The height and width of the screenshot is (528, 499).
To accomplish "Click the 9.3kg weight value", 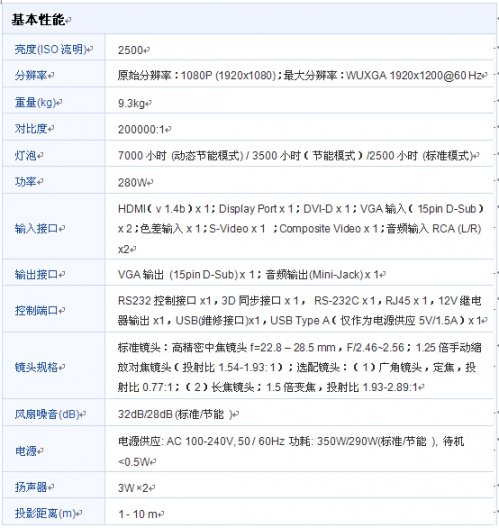I will [131, 103].
